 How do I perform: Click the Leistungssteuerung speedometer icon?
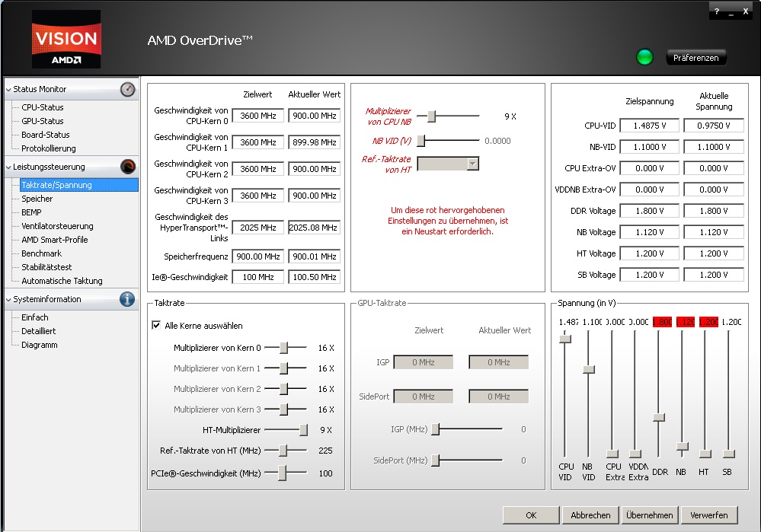(x=128, y=167)
